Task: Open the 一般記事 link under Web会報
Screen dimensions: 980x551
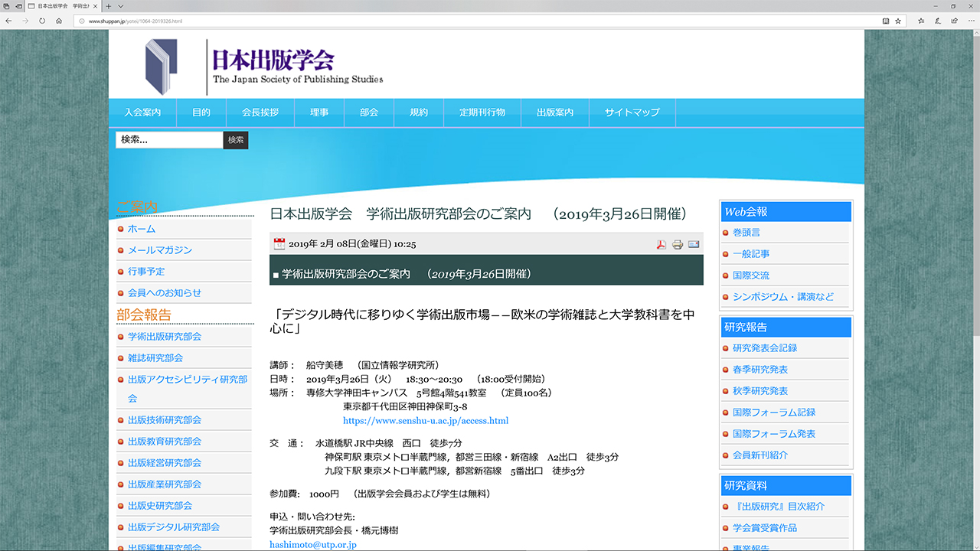Action: point(751,254)
